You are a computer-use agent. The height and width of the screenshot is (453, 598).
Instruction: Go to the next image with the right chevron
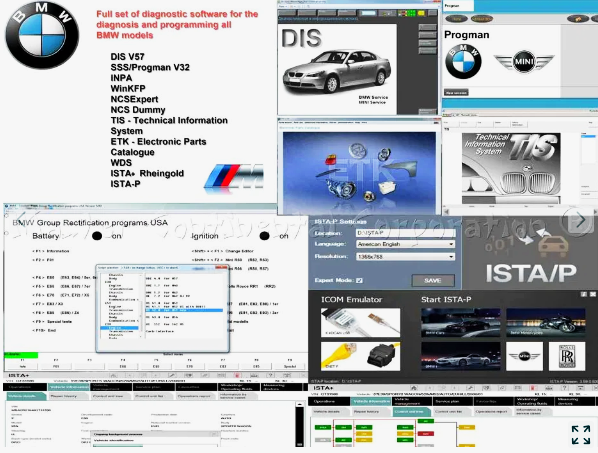580,220
